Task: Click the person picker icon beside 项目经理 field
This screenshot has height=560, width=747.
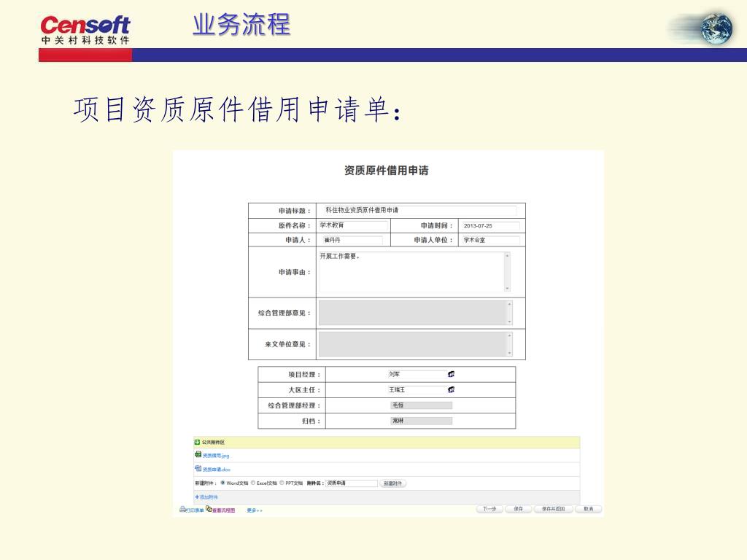Action: coord(451,374)
